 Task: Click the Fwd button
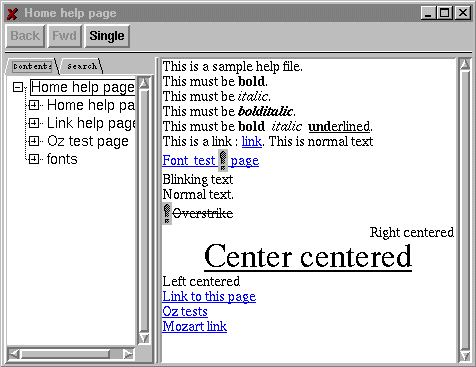click(x=64, y=36)
